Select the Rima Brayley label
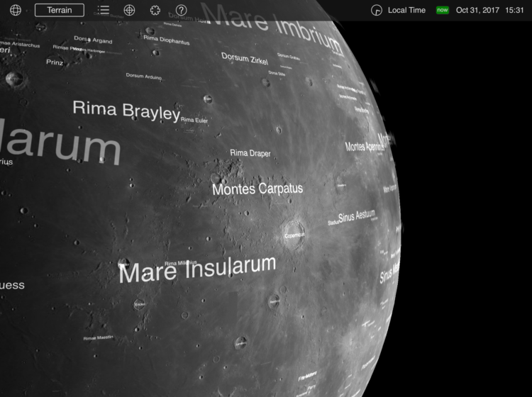This screenshot has height=397, width=532. tap(126, 111)
